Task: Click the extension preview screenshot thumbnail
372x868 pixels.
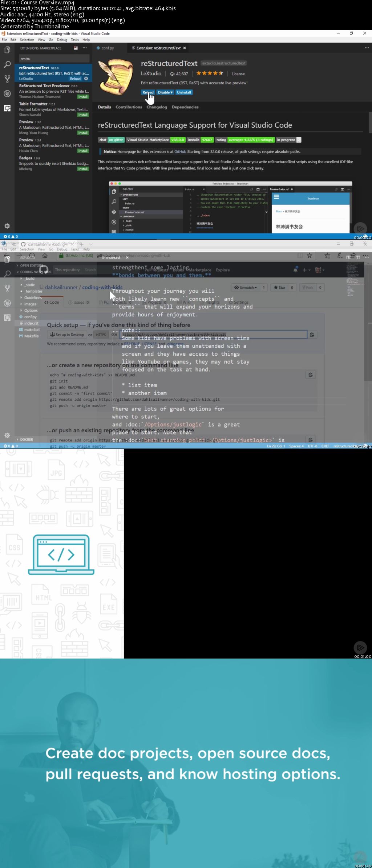Action: [x=230, y=207]
